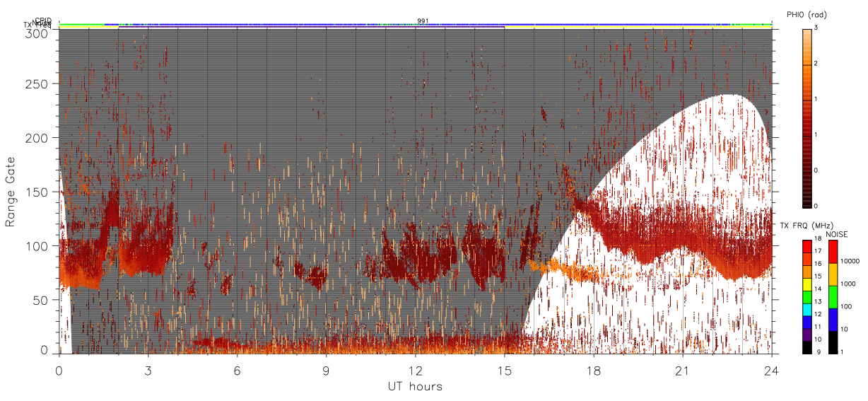
Task: Click the '10' label in TX FRQ legend
Action: tap(818, 339)
